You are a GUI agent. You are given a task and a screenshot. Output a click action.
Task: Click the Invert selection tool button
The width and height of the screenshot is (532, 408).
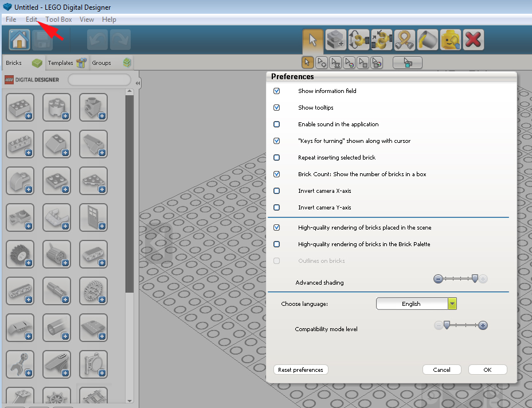(408, 63)
